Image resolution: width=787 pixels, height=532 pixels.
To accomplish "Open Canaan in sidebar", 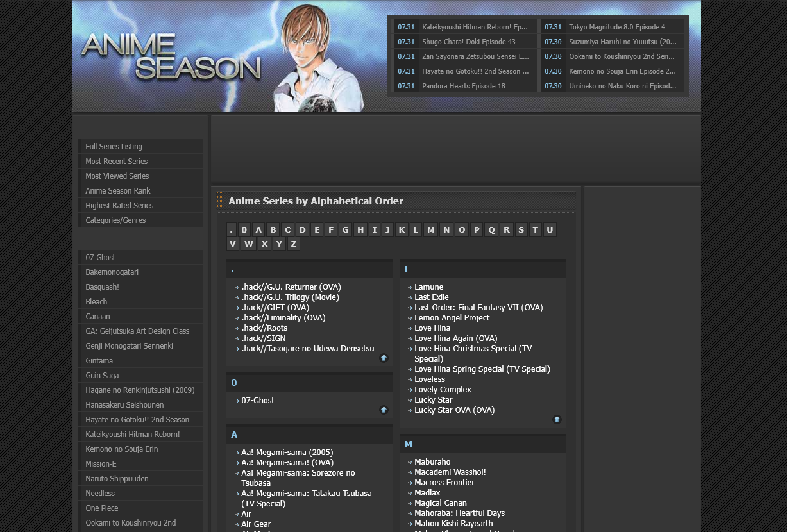I will pos(140,317).
